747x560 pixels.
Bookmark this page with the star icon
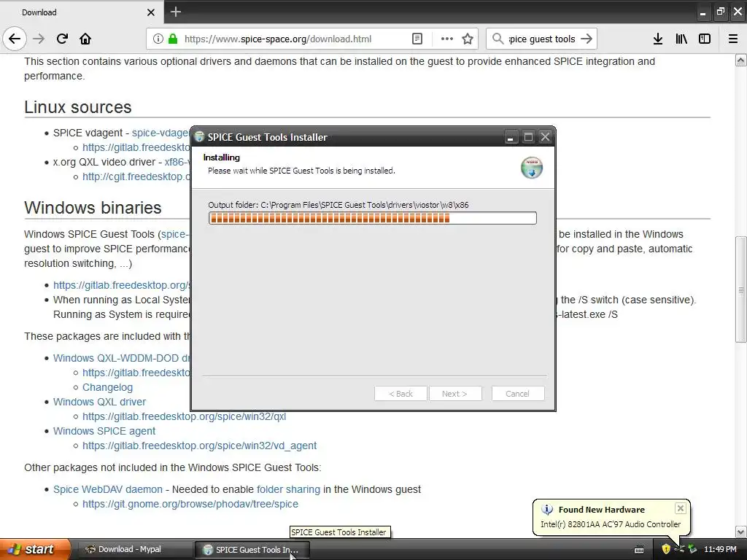pyautogui.click(x=468, y=39)
